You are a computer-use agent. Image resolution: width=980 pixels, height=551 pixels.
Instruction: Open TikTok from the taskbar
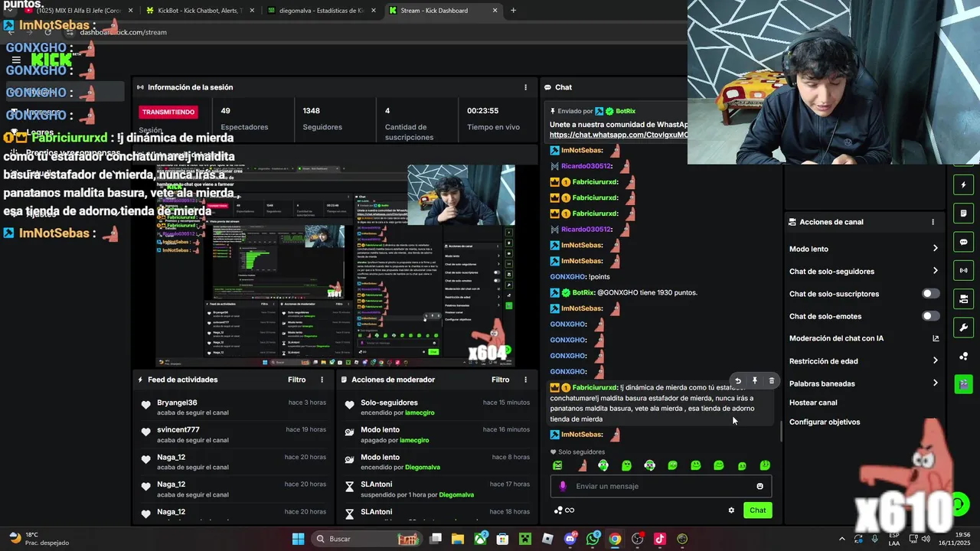(x=660, y=539)
